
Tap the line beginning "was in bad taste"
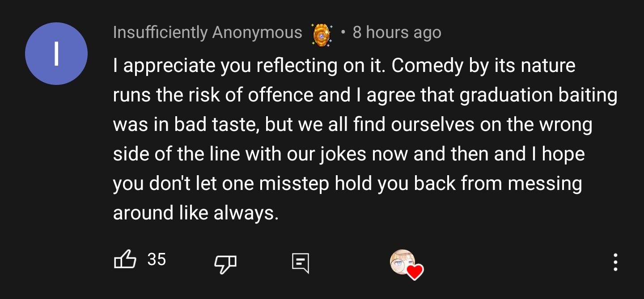click(352, 125)
